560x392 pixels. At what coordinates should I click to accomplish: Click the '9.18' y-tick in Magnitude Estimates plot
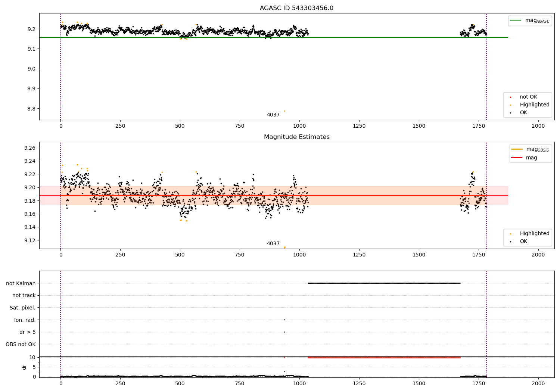pos(30,201)
